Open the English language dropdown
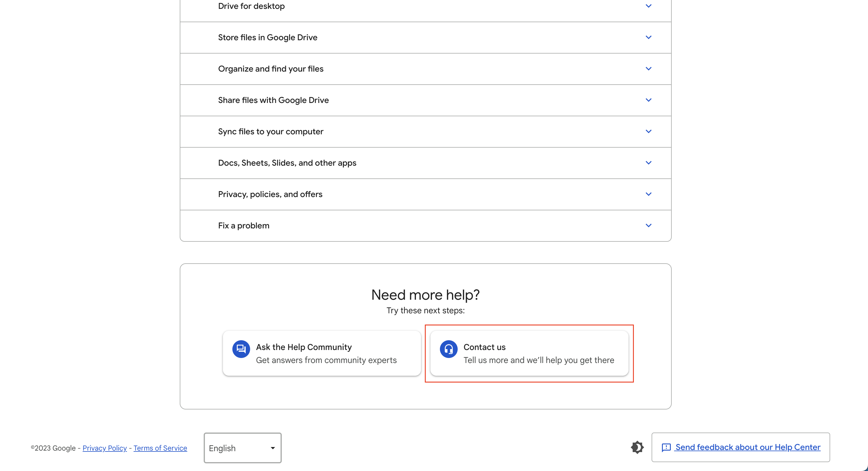The width and height of the screenshot is (868, 471). 242,448
